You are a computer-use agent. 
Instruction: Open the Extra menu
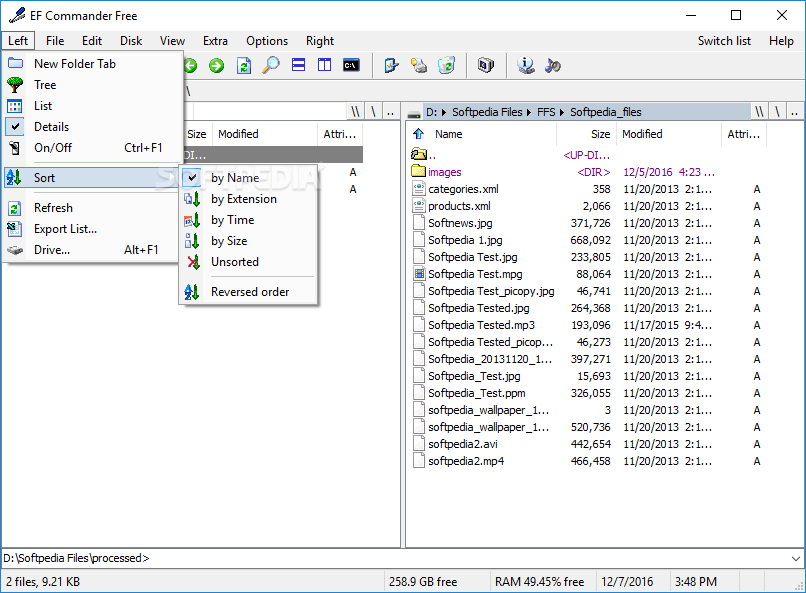[x=215, y=41]
